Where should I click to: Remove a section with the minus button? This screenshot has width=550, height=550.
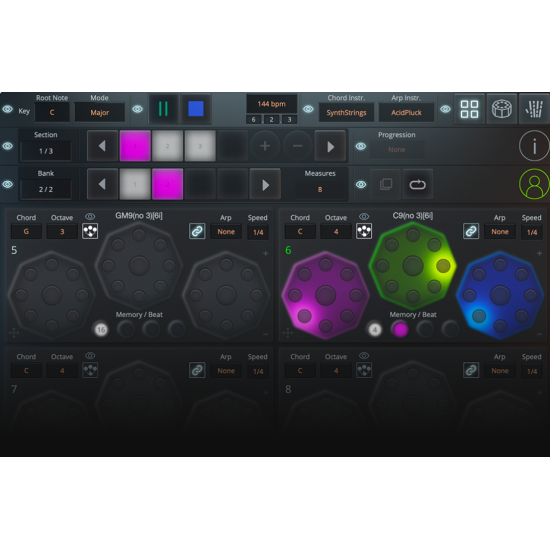click(x=297, y=146)
